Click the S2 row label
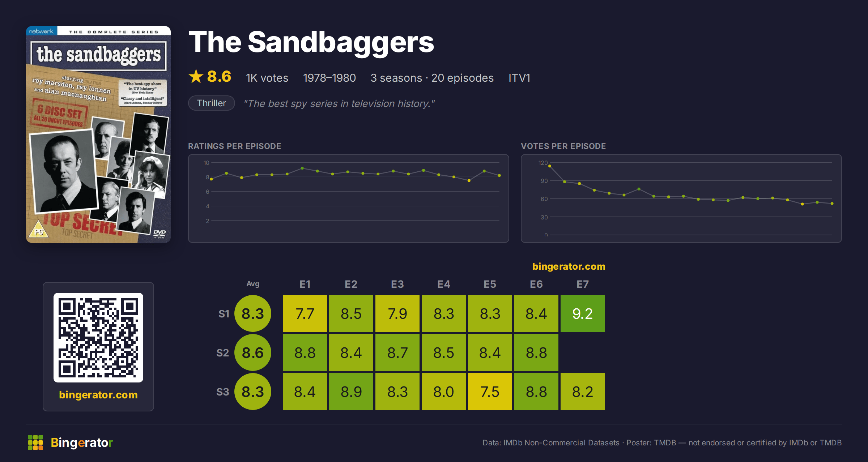Screen dimensions: 868x462 tap(223, 353)
